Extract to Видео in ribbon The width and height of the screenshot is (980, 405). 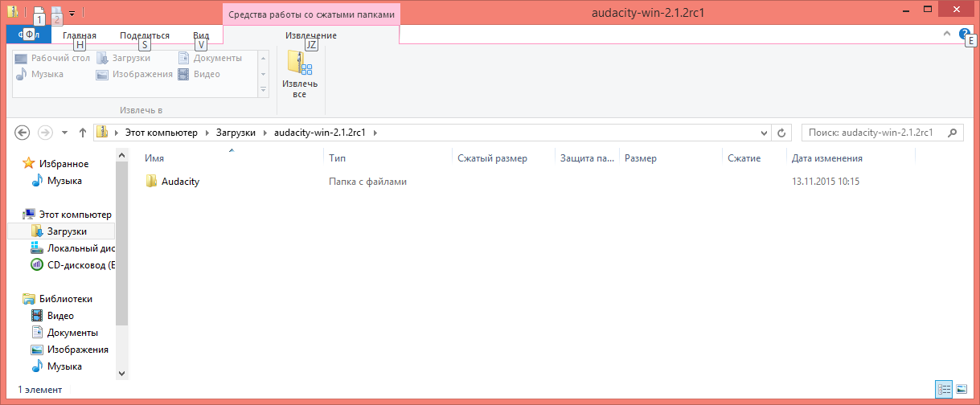199,74
